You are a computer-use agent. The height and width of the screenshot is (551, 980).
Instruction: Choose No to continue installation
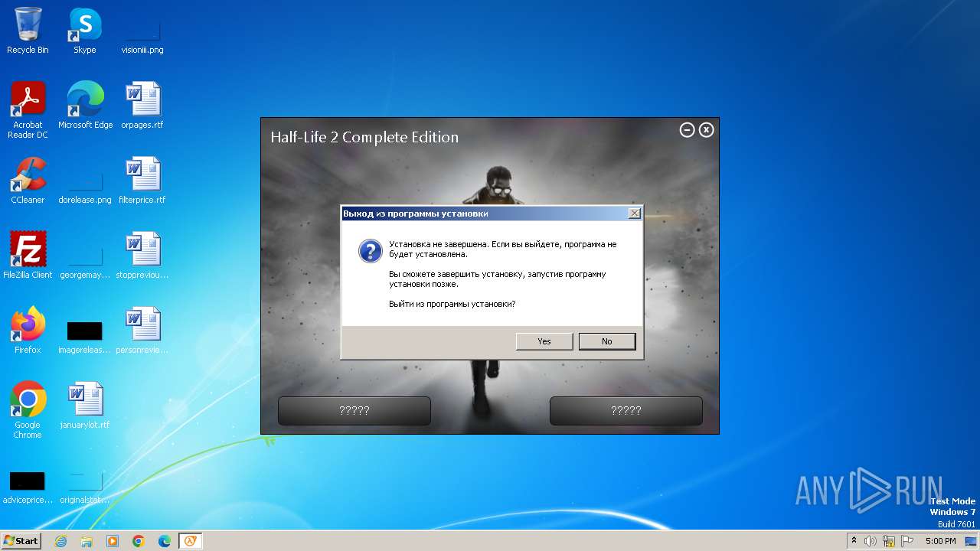607,341
